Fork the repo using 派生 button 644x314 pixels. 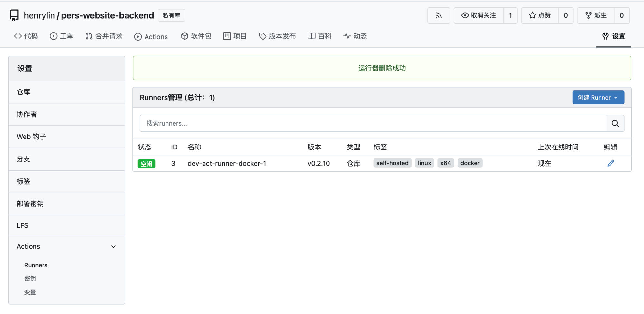point(596,15)
